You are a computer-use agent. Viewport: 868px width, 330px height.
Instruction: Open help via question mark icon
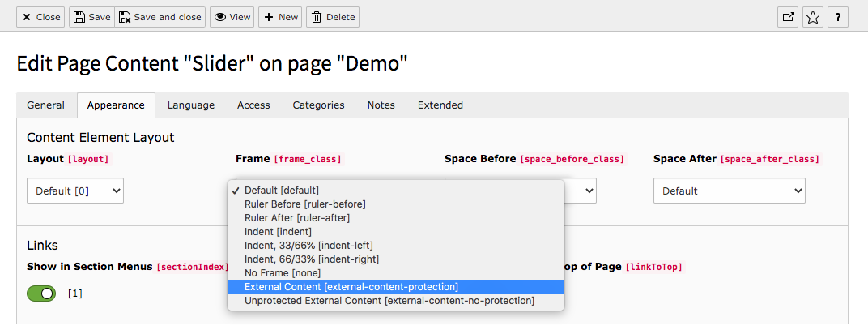click(x=838, y=17)
